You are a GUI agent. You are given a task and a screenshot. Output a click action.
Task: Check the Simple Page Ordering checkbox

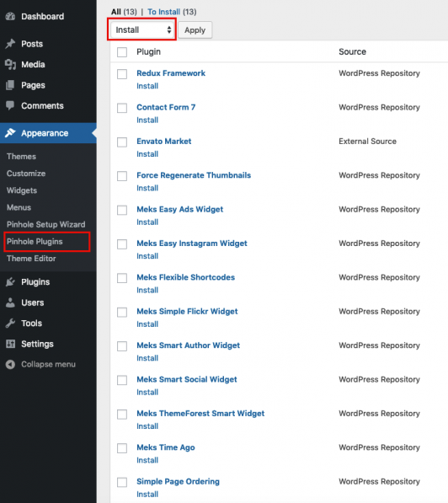pyautogui.click(x=122, y=482)
